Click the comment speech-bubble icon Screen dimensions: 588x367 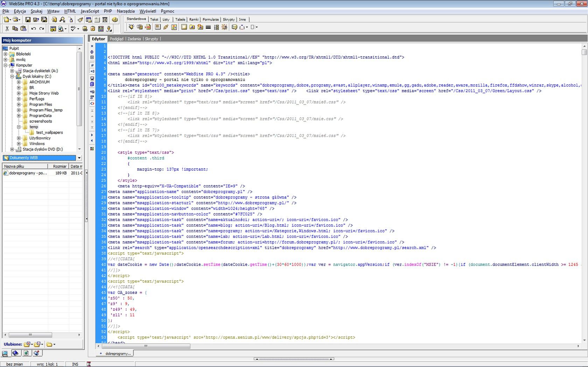[234, 27]
